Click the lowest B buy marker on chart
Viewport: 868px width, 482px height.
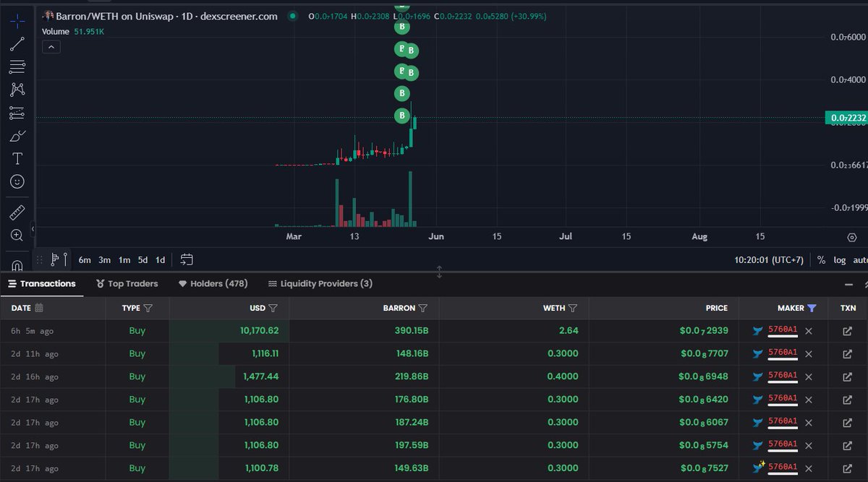(402, 116)
